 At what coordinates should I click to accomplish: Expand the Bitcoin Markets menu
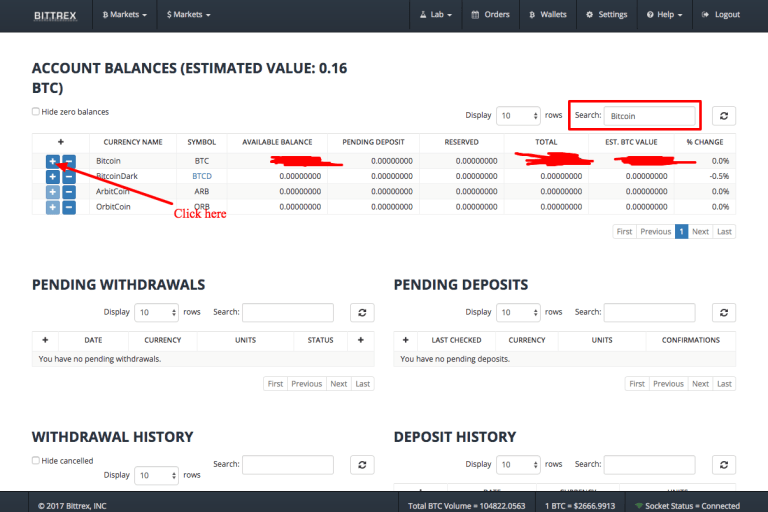pyautogui.click(x=124, y=15)
